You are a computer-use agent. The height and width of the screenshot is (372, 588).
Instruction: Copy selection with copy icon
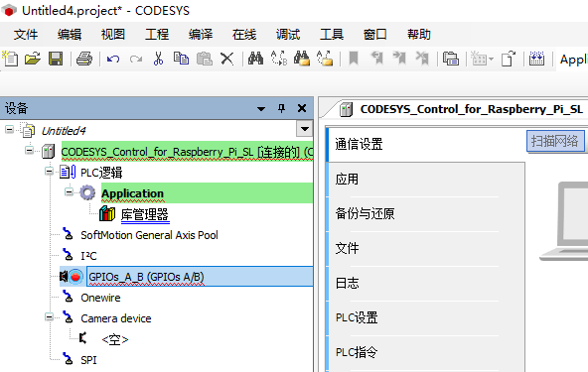click(x=181, y=59)
